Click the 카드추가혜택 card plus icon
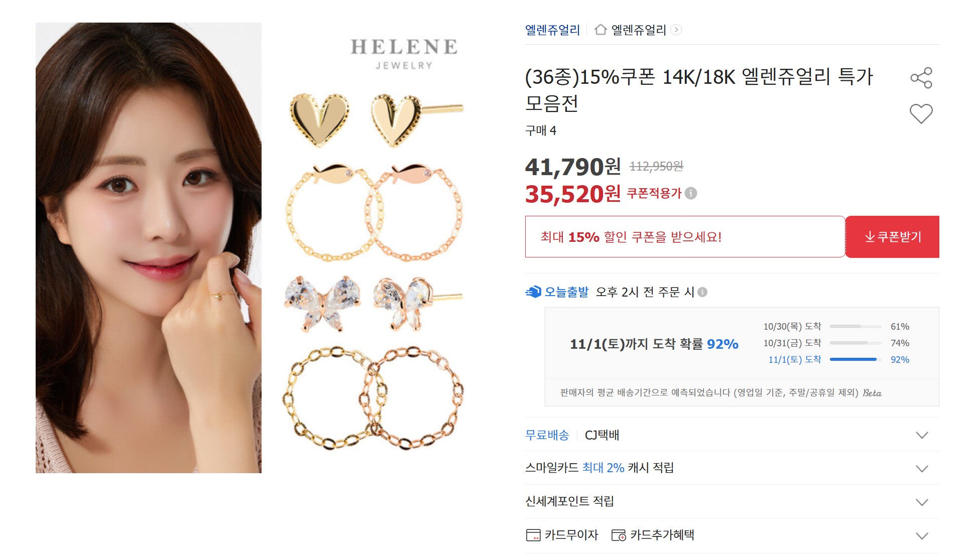 coord(619,535)
